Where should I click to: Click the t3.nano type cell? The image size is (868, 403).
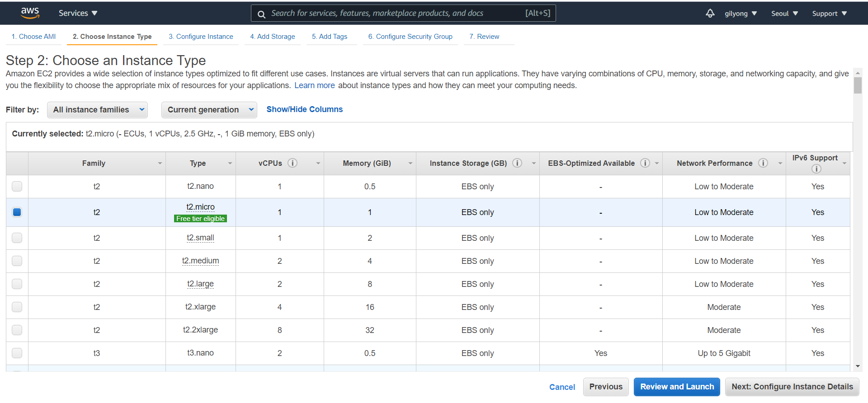click(x=200, y=353)
